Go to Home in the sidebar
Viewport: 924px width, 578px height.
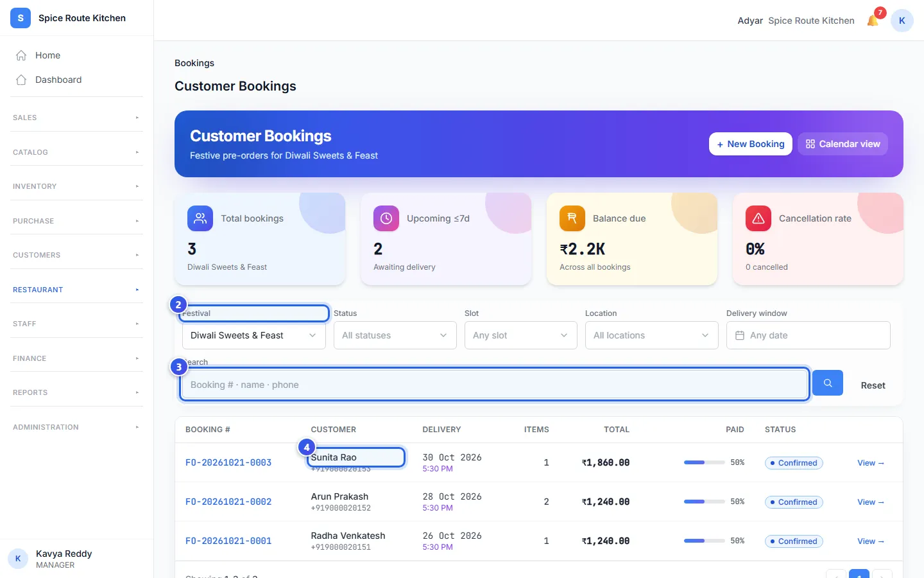[76, 55]
